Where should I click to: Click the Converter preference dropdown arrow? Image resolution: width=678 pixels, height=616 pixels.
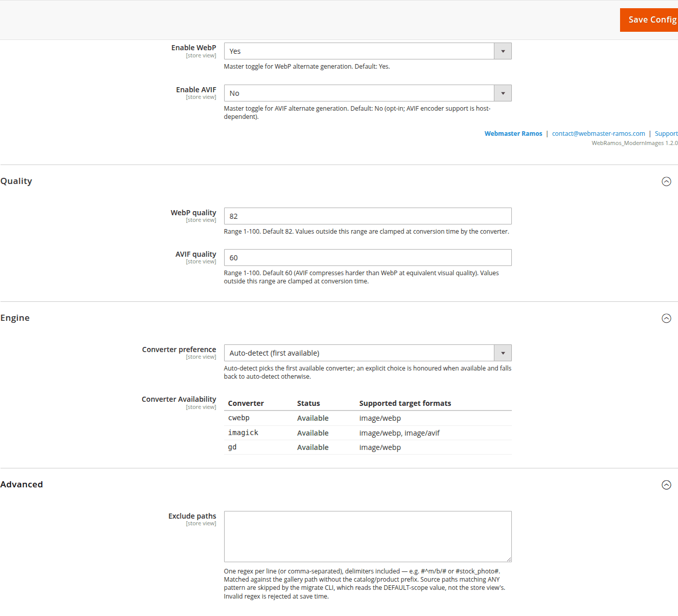tap(503, 353)
